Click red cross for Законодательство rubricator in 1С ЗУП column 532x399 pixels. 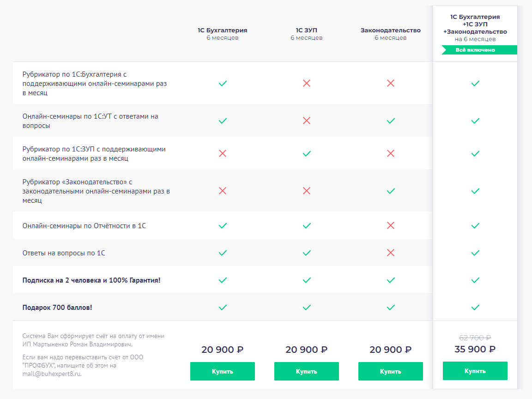pyautogui.click(x=307, y=191)
